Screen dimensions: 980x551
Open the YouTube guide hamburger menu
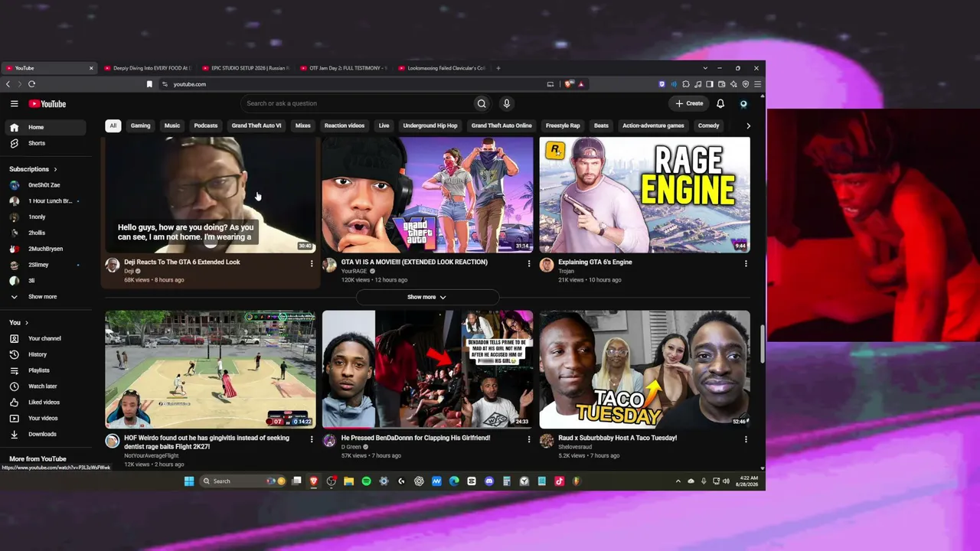(x=14, y=103)
